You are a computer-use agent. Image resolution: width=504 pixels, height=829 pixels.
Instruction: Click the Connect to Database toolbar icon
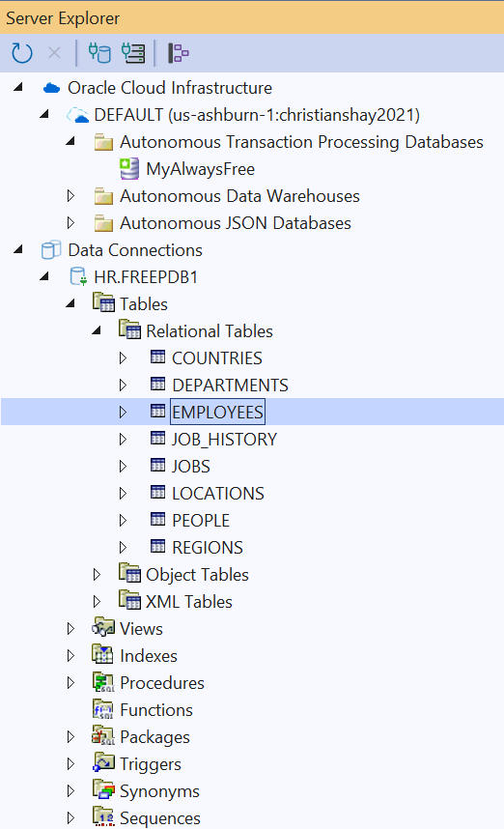(x=99, y=53)
